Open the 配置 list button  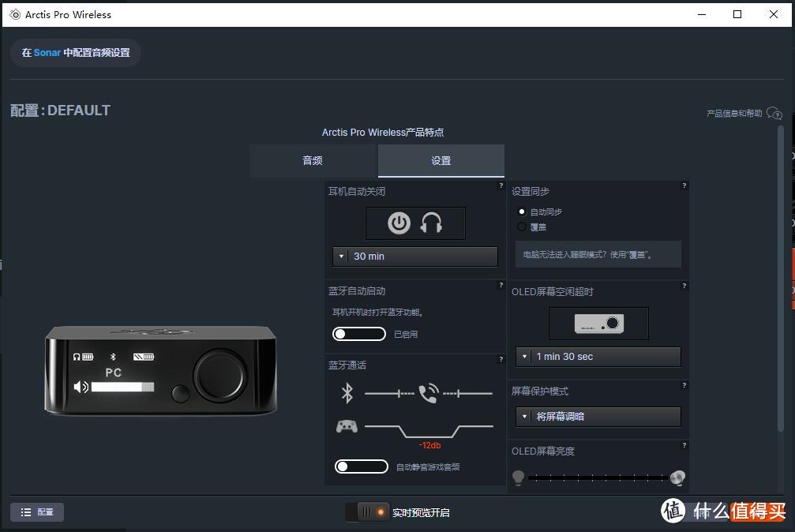(x=37, y=512)
